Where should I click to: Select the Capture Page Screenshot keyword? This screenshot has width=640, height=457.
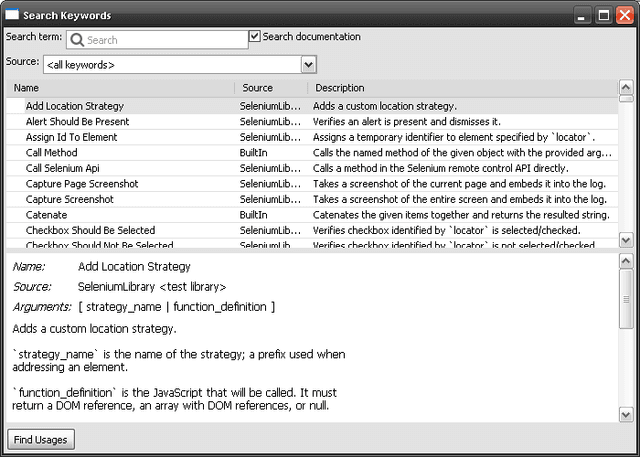[x=82, y=184]
